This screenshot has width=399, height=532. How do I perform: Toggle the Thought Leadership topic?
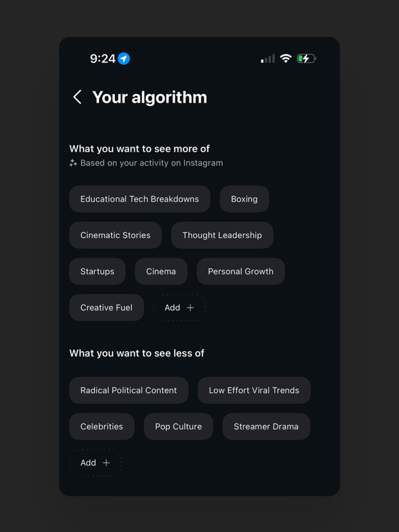click(222, 235)
